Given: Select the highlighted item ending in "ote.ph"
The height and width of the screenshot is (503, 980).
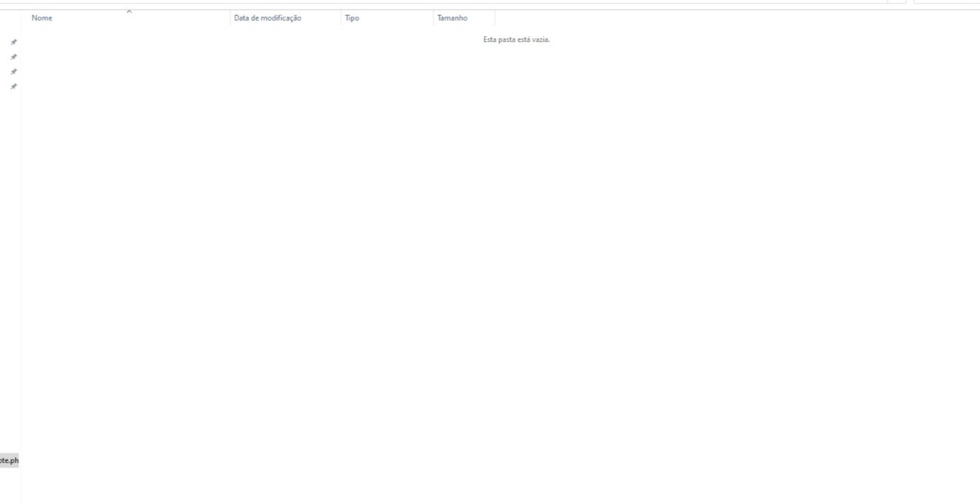Looking at the screenshot, I should coord(9,461).
